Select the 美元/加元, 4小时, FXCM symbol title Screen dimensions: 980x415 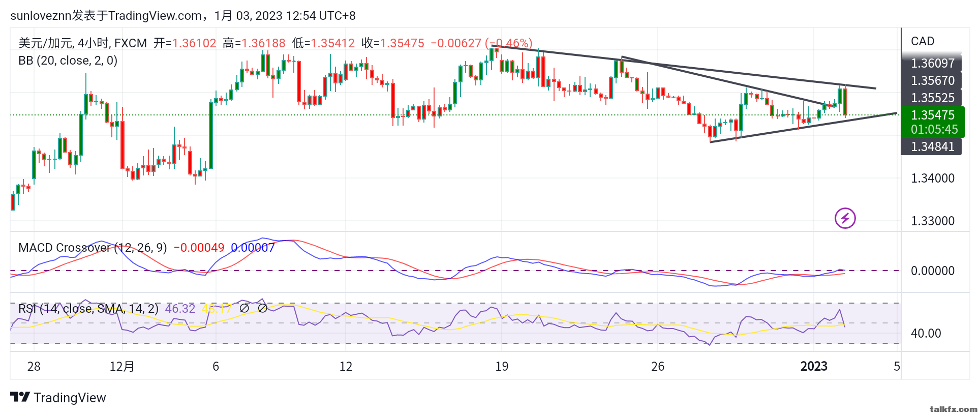(x=82, y=43)
